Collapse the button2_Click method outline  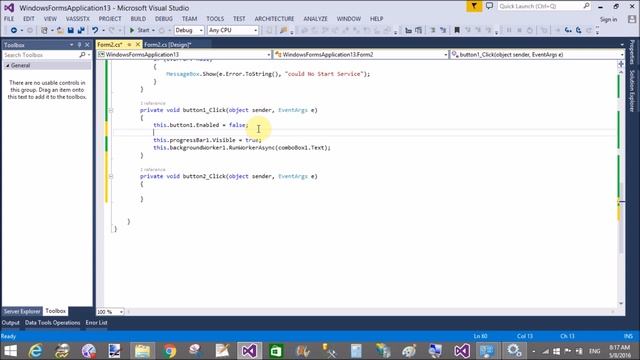pos(111,176)
